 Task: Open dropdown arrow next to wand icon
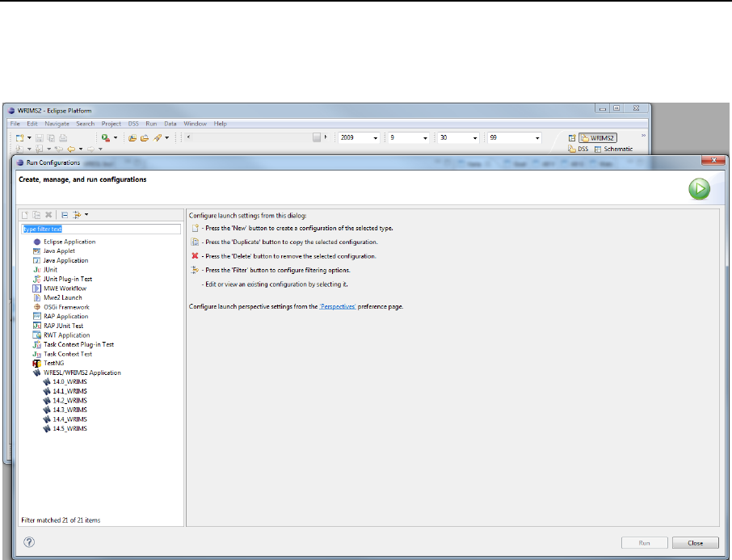167,138
